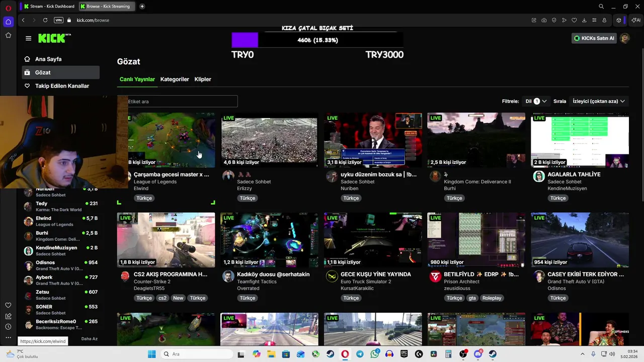Open the Kick hamburger menu

(x=28, y=38)
